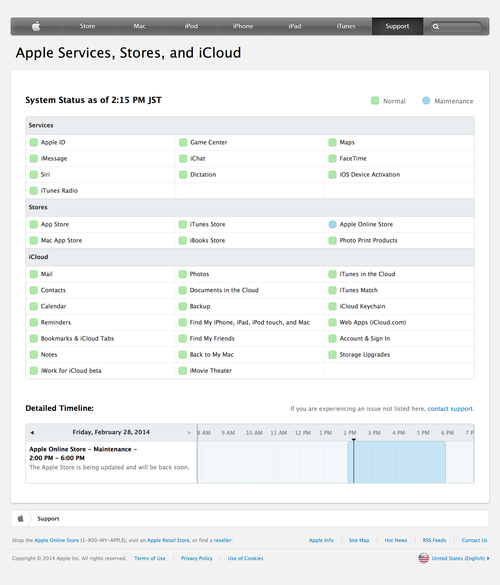This screenshot has width=500, height=585.
Task: Click the Support breadcrumb
Action: click(x=48, y=519)
